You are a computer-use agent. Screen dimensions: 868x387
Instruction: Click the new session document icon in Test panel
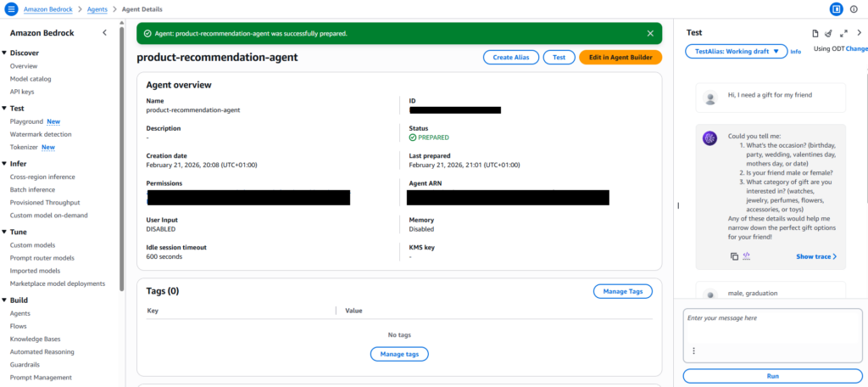click(815, 33)
